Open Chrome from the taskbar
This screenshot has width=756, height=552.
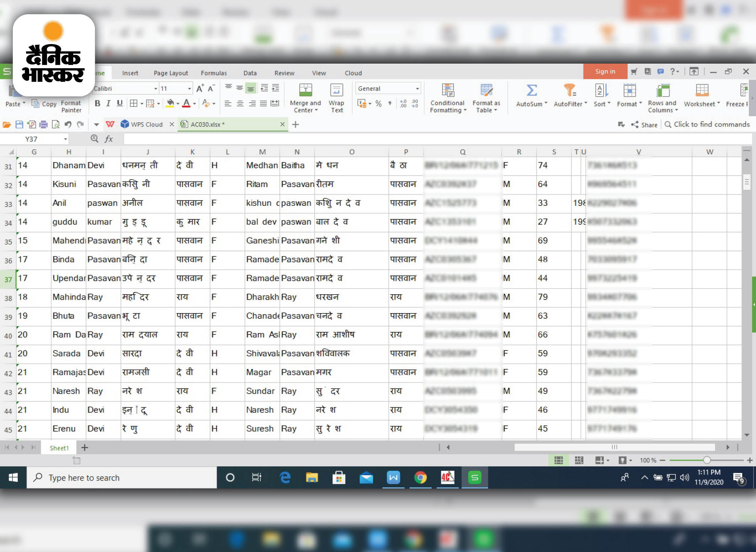point(420,478)
